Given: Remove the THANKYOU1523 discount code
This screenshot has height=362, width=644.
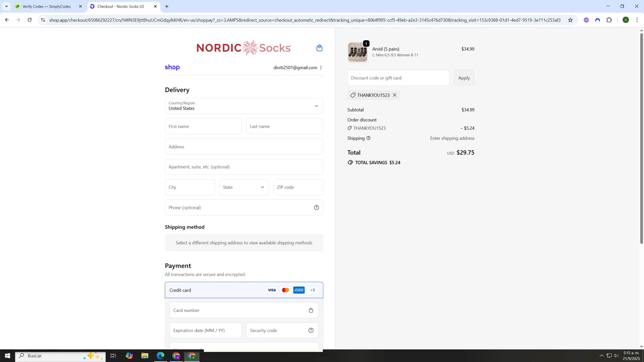Looking at the screenshot, I should pyautogui.click(x=395, y=95).
